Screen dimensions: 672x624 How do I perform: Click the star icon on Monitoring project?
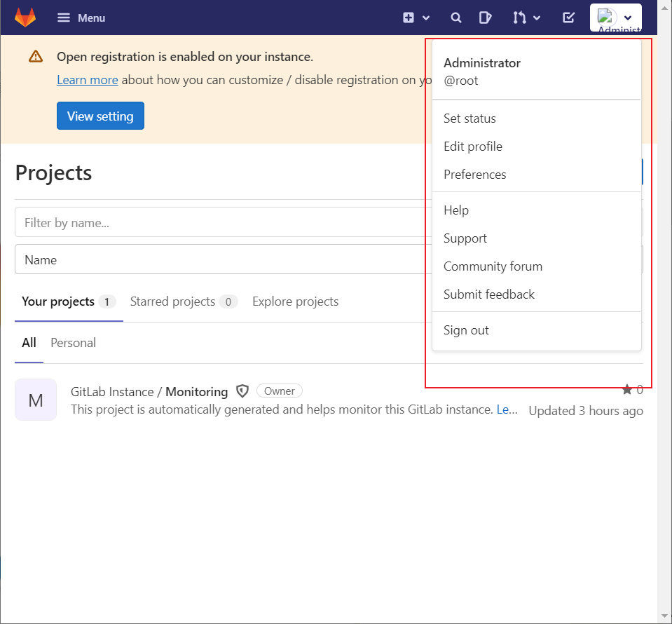click(627, 390)
